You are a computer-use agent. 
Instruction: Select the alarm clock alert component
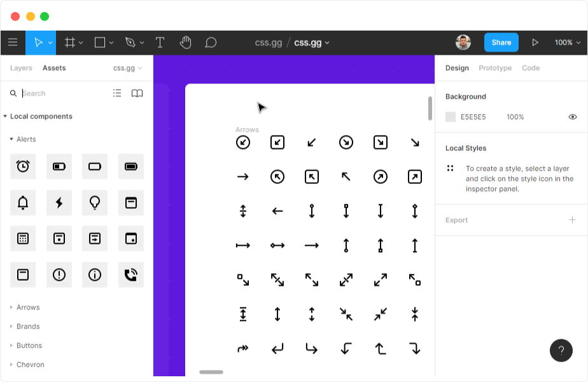(23, 166)
